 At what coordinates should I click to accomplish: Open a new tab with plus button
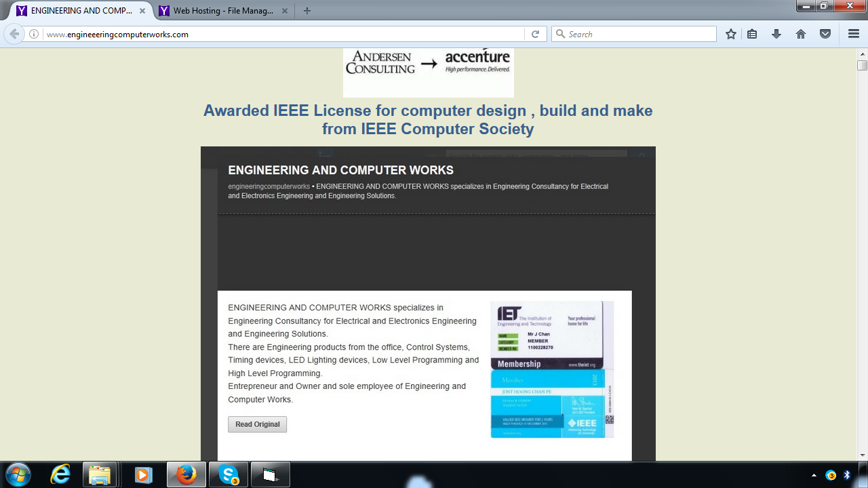[x=307, y=11]
